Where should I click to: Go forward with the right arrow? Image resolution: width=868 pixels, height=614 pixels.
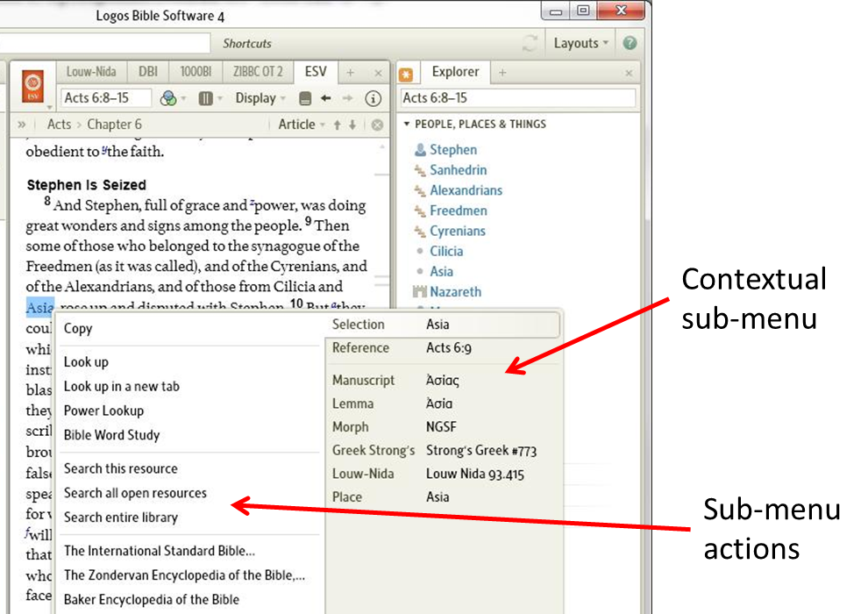(x=348, y=98)
